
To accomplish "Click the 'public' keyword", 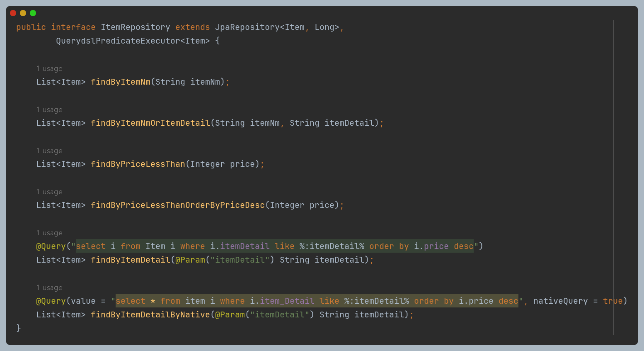I will tap(31, 27).
